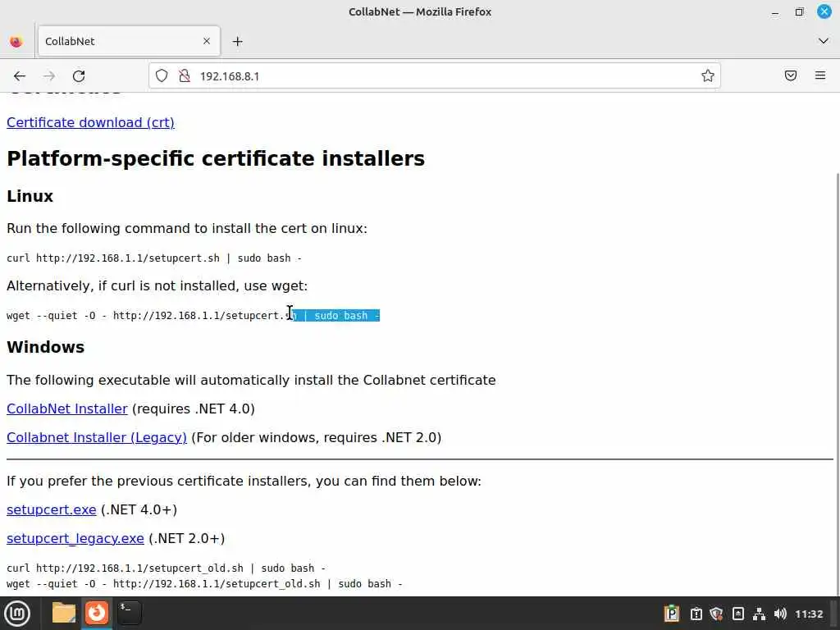Open Firefox View pinned icon
The height and width of the screenshot is (630, 840).
[x=16, y=41]
